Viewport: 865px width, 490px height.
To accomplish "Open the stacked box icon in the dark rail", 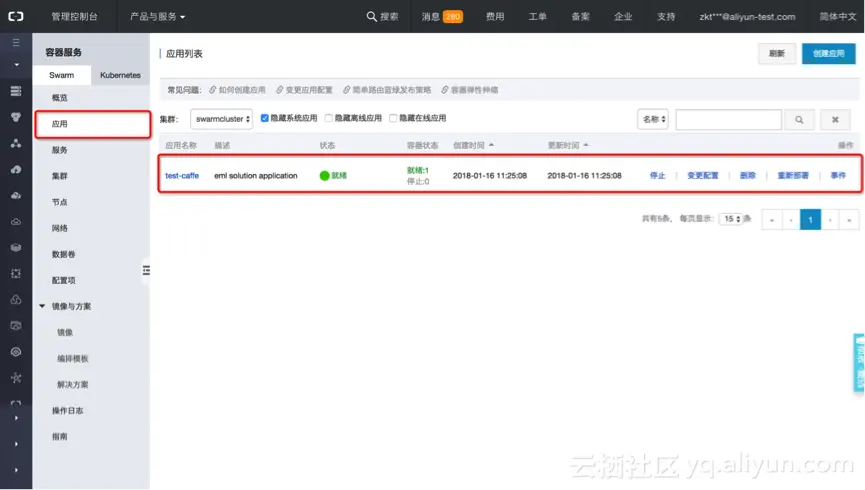I will click(16, 248).
